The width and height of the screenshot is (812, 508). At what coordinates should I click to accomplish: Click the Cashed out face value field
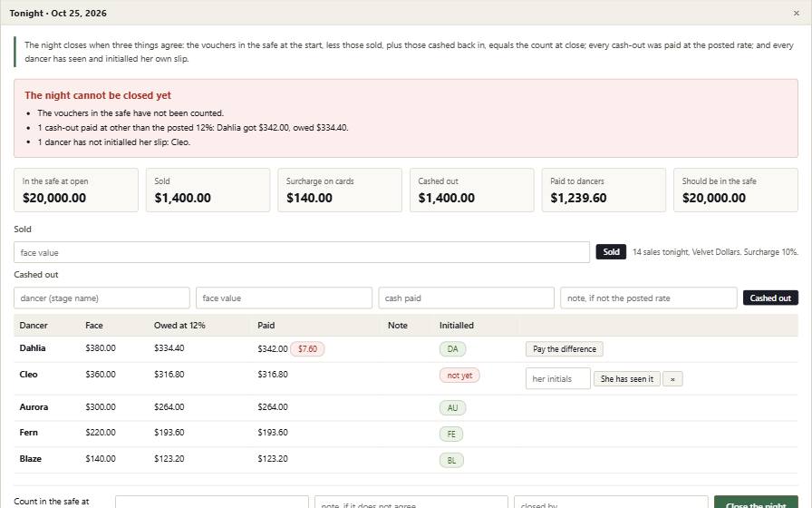[284, 298]
